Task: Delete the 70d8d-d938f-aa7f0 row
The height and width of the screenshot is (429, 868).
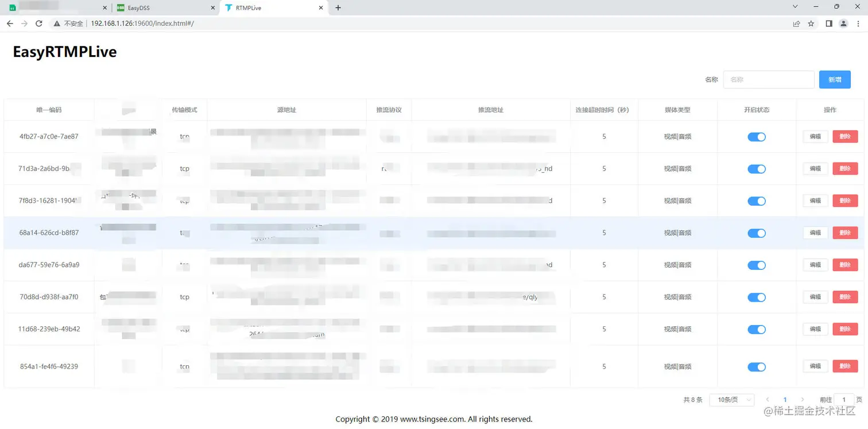Action: pyautogui.click(x=845, y=297)
